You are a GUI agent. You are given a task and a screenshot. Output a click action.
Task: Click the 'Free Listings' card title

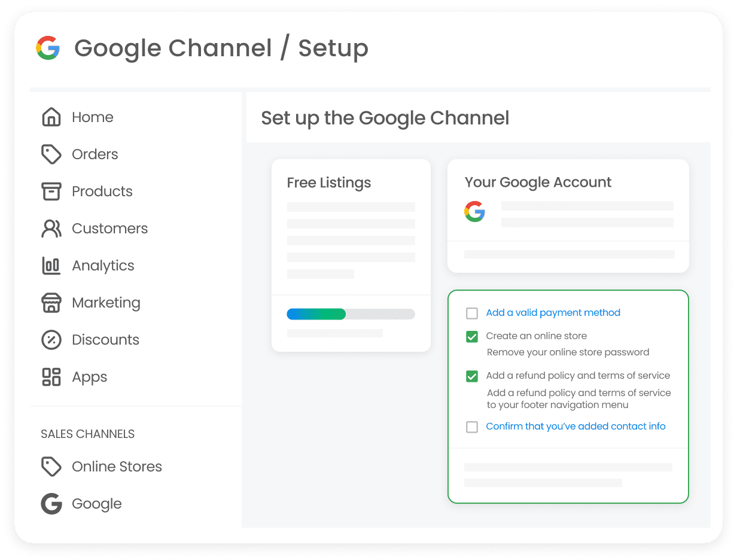coord(329,182)
